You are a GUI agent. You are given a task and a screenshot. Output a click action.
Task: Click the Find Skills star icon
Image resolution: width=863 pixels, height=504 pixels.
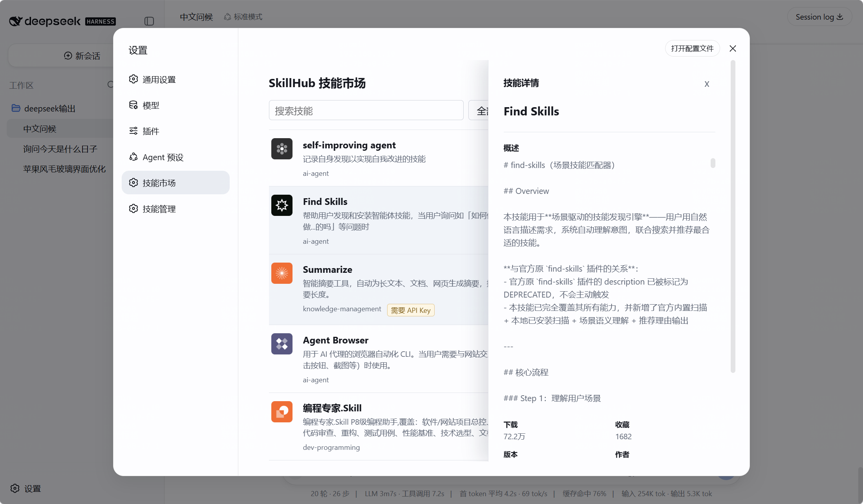(282, 205)
